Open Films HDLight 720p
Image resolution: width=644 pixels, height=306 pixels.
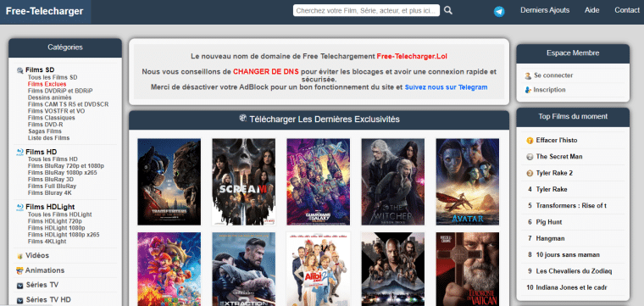click(x=55, y=221)
